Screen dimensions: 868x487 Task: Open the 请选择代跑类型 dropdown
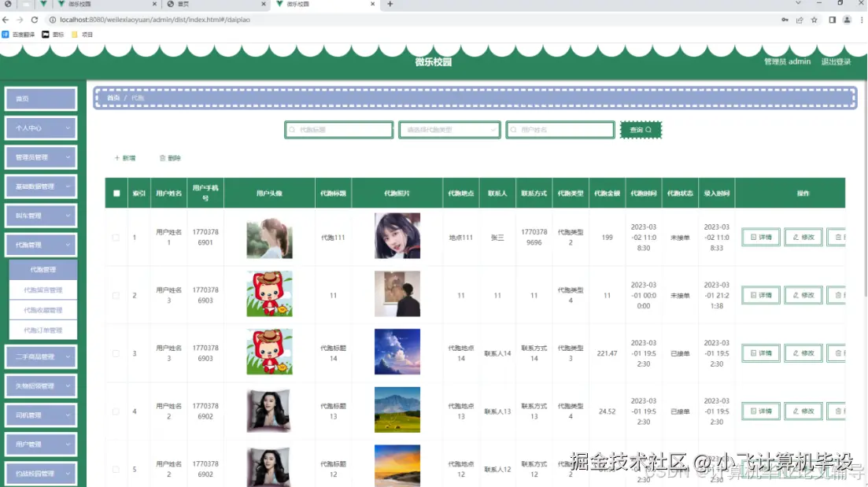pos(449,130)
